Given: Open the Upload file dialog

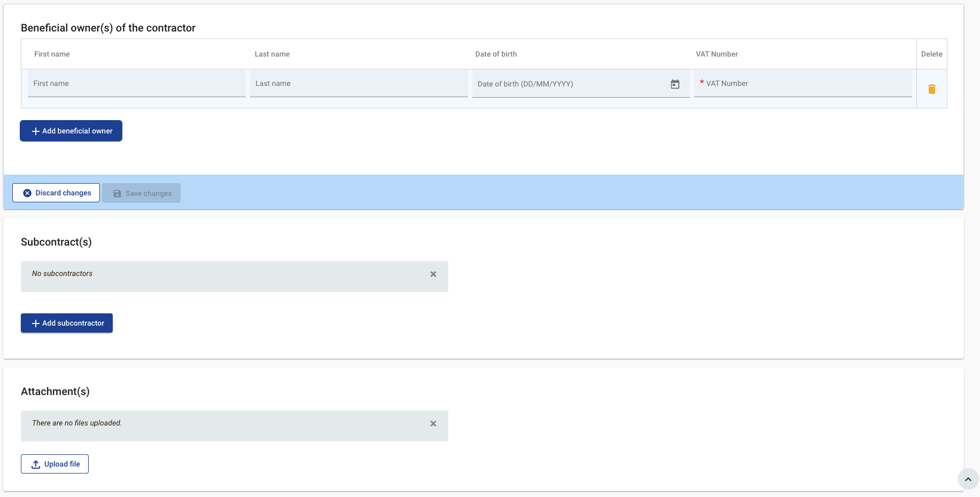Looking at the screenshot, I should click(55, 464).
